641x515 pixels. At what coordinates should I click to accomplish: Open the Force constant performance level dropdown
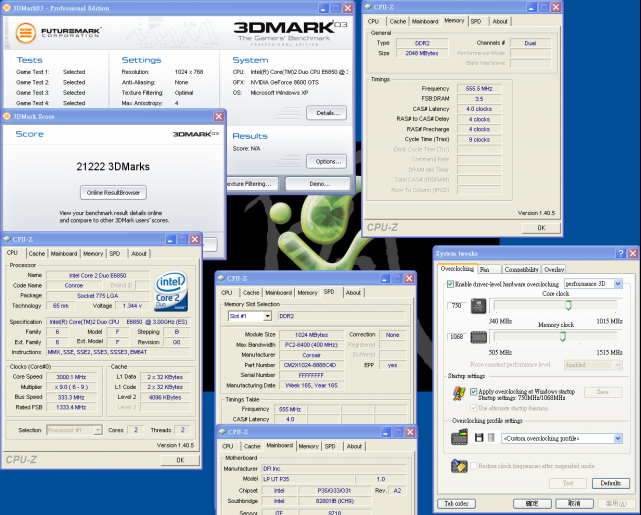pyautogui.click(x=618, y=365)
